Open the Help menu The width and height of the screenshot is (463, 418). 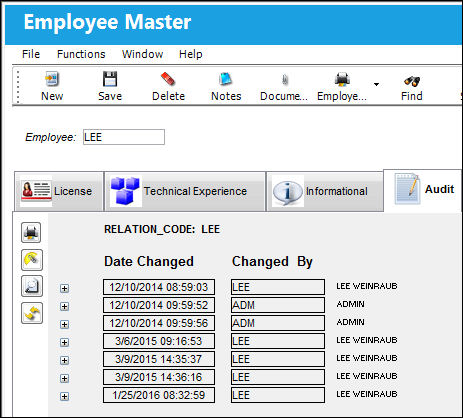191,54
